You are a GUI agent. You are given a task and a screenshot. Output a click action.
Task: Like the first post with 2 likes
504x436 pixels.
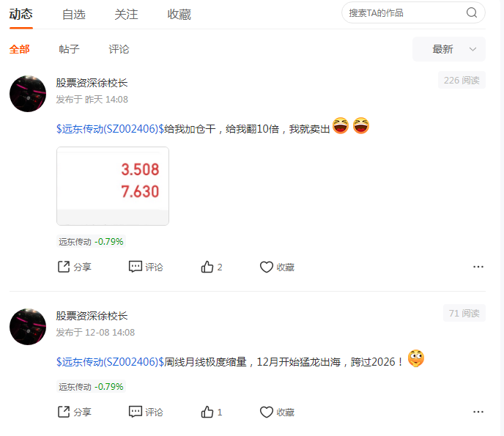coord(212,267)
